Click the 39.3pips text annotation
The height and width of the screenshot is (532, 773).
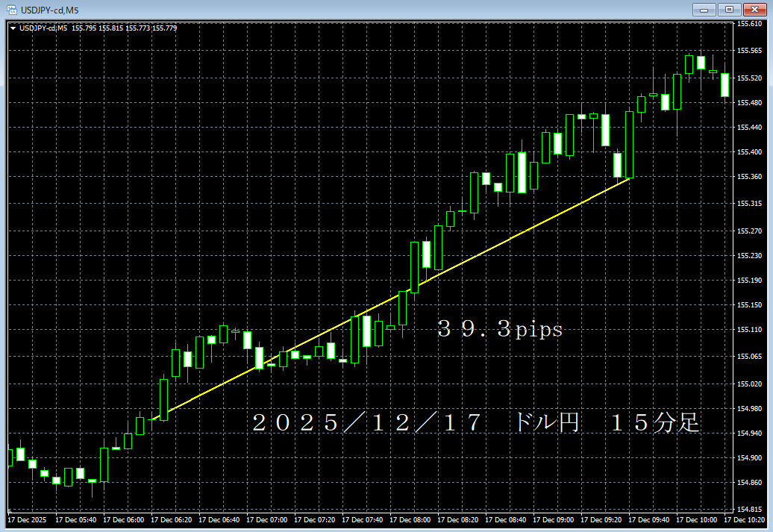tap(498, 330)
